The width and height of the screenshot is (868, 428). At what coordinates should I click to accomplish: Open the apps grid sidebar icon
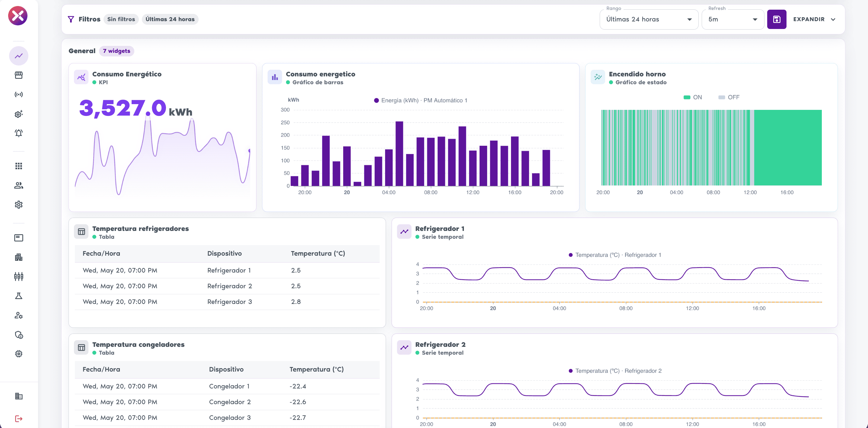(19, 166)
